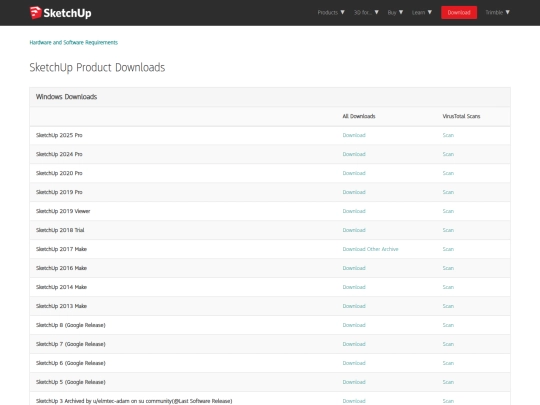540x405 pixels.
Task: Select the 'SketchUp 5 (Google Release)' row label
Action: tap(71, 382)
